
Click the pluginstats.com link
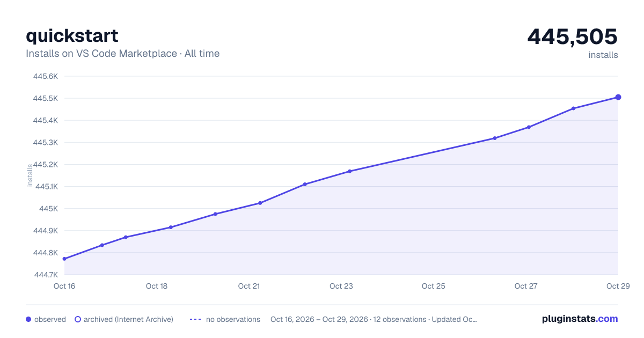click(x=580, y=319)
